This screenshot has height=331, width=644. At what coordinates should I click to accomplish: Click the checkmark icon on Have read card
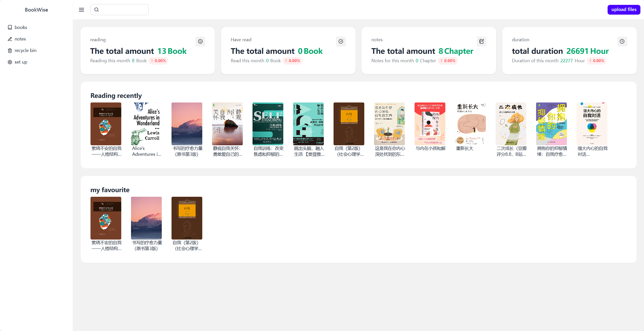click(x=341, y=42)
